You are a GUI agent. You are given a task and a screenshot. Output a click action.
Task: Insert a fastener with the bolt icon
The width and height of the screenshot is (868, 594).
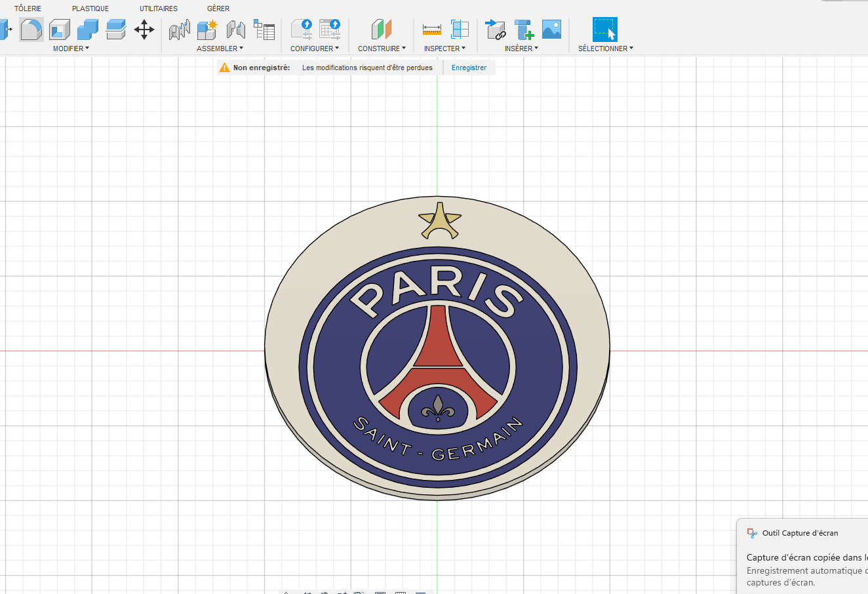(x=524, y=30)
